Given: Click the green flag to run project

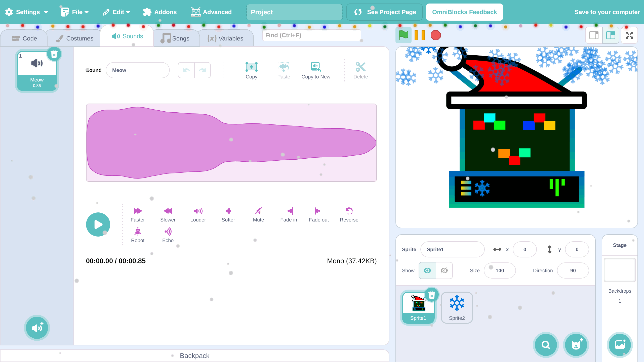Looking at the screenshot, I should [x=403, y=35].
